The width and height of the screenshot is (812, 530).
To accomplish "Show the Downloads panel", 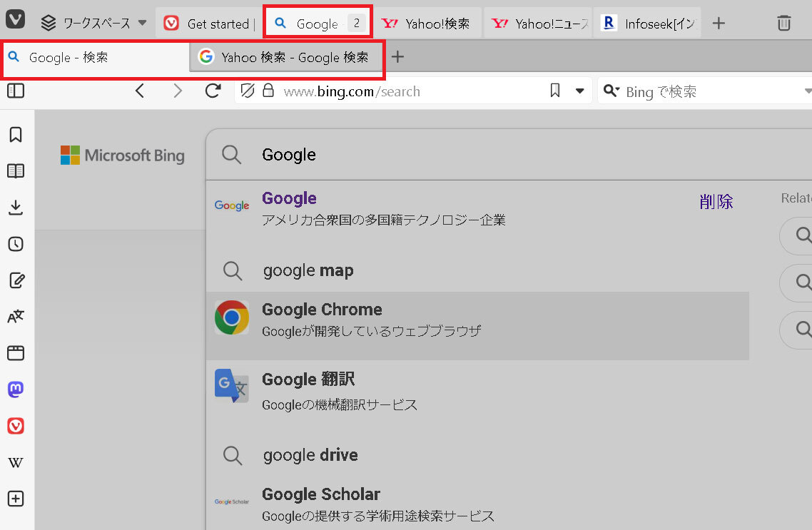I will (16, 208).
